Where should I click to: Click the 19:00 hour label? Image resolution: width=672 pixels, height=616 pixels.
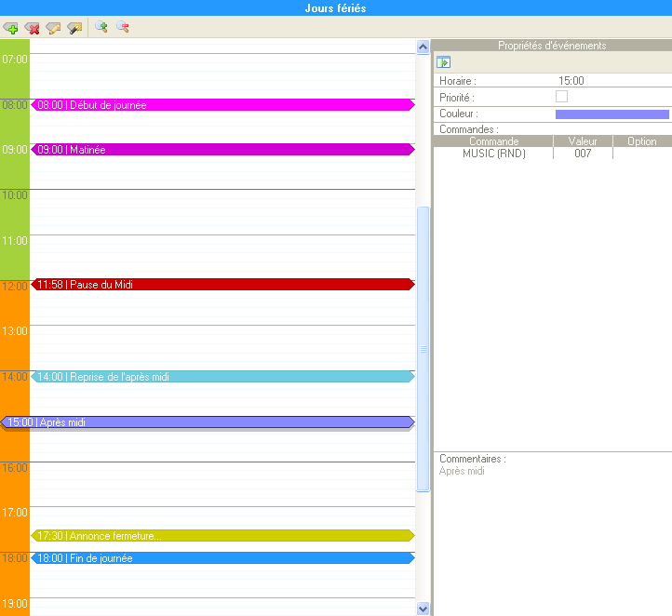click(15, 604)
